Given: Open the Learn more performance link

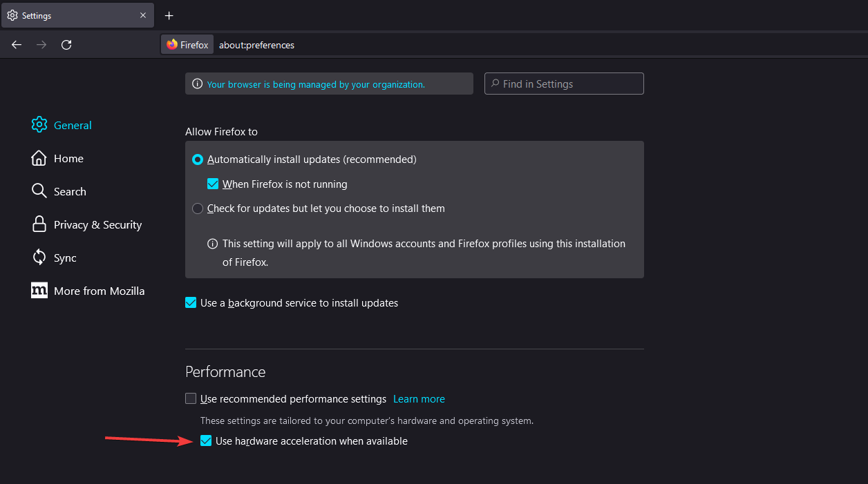Looking at the screenshot, I should coord(419,399).
